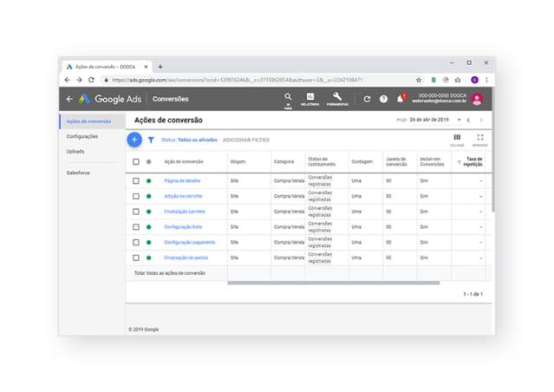Bookmark page with star icon
This screenshot has height=392, width=554.
[x=419, y=80]
